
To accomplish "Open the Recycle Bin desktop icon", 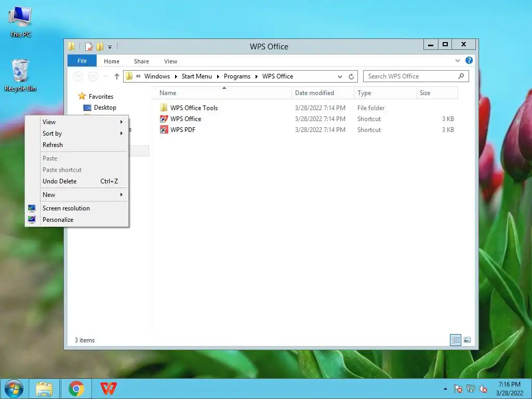I will click(x=20, y=75).
